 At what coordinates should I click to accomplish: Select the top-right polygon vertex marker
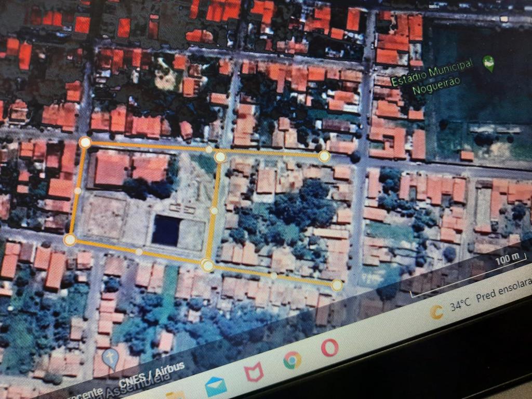click(325, 155)
